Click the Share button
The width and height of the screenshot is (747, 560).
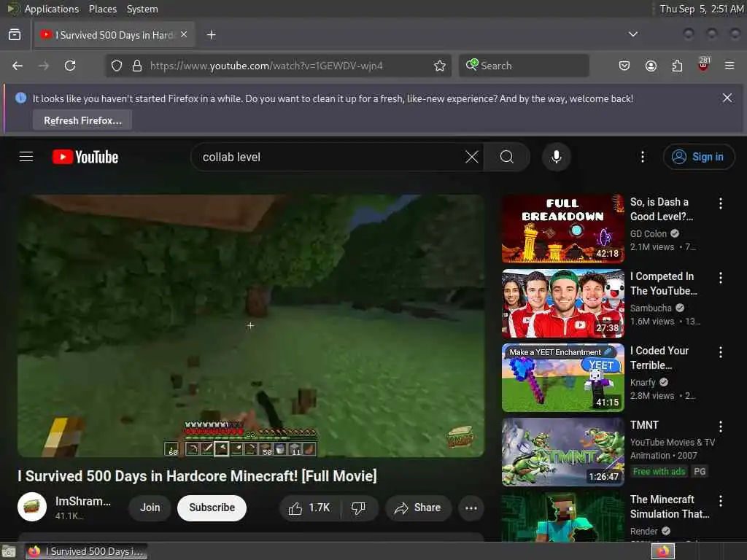(418, 507)
